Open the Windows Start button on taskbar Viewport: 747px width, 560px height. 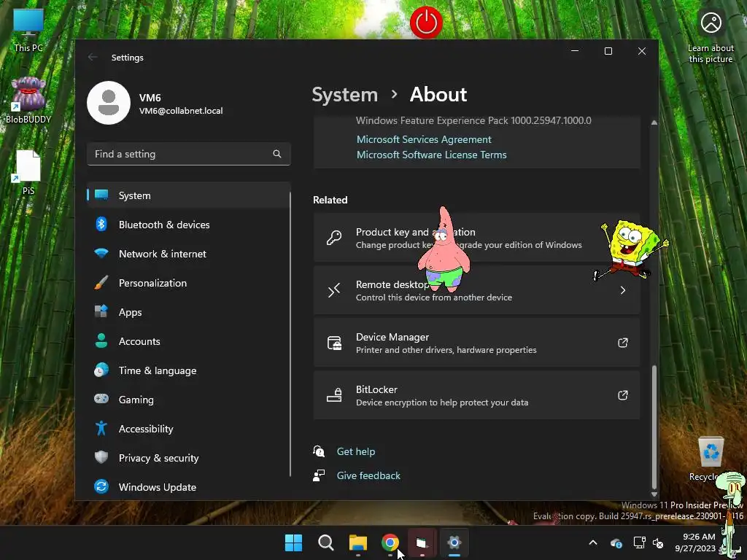[x=293, y=542]
